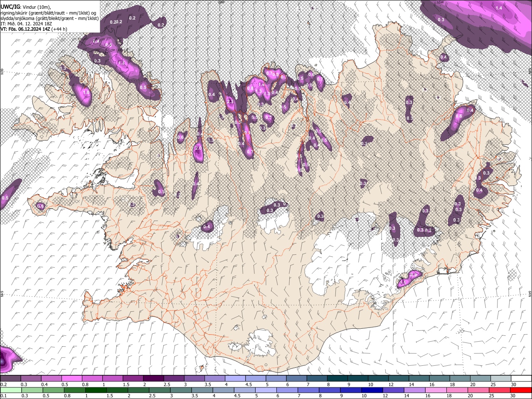Image resolution: width=532 pixels, height=399 pixels.
Task: Click the 'rigning/skúrir' legend description line
Action: click(x=49, y=12)
